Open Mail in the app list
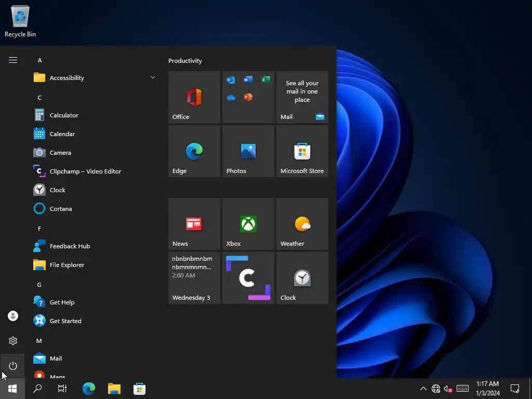This screenshot has height=399, width=532. [x=95, y=358]
